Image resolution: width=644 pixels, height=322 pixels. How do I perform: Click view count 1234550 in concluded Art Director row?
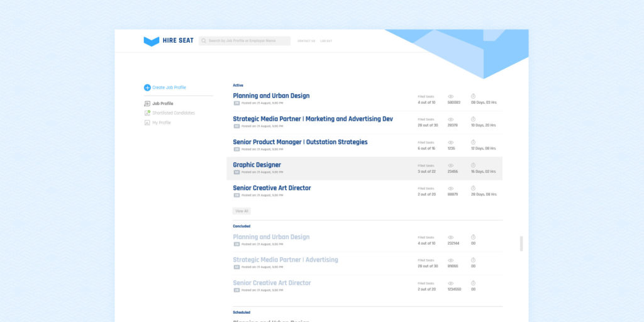(x=454, y=289)
